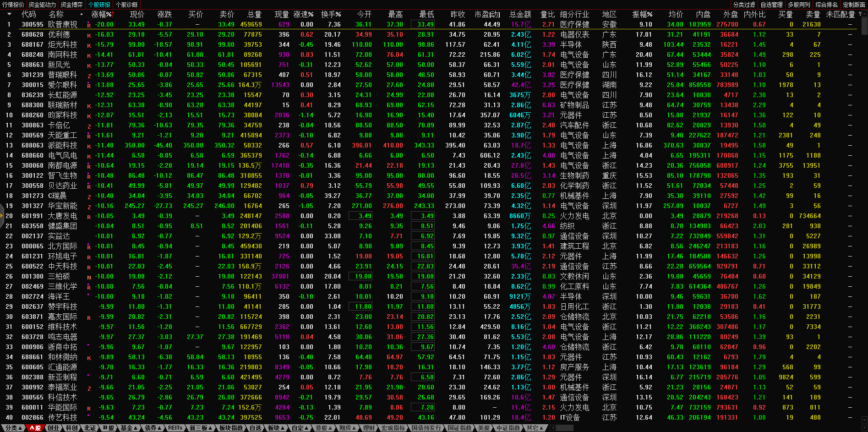This screenshot has height=432, width=868.
Task: Sort by the 换手% column header
Action: point(331,14)
